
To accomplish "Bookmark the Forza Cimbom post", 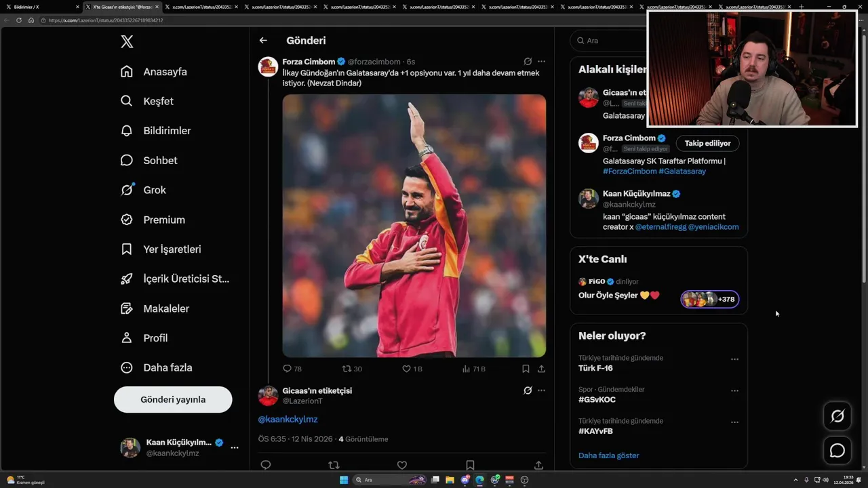I will click(x=526, y=369).
